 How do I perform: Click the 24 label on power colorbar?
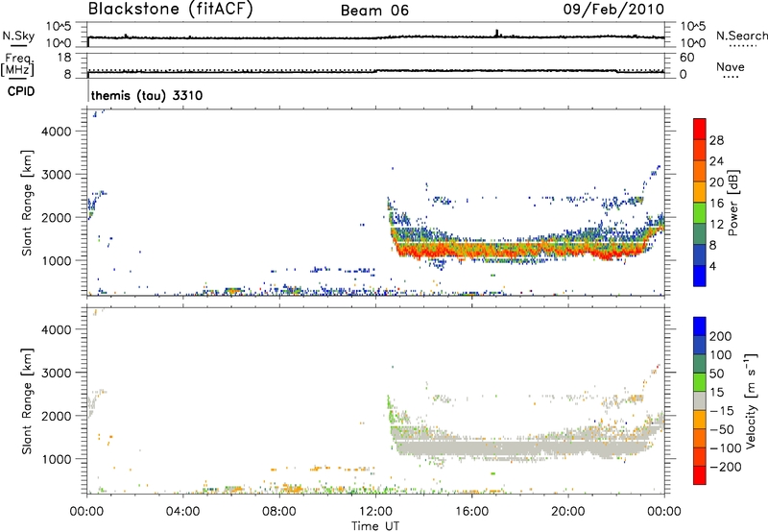[716, 161]
